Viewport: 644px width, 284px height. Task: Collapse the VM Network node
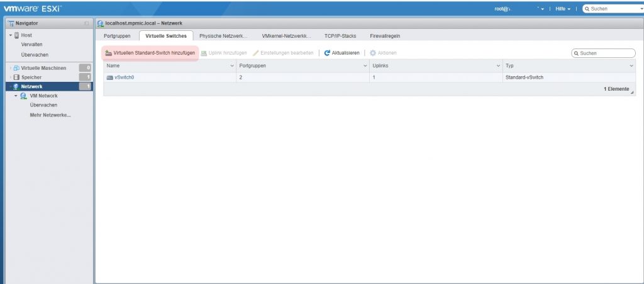click(x=16, y=96)
